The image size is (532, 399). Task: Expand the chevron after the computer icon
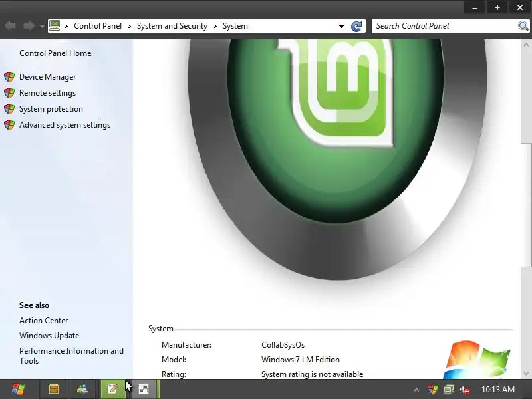coord(66,26)
